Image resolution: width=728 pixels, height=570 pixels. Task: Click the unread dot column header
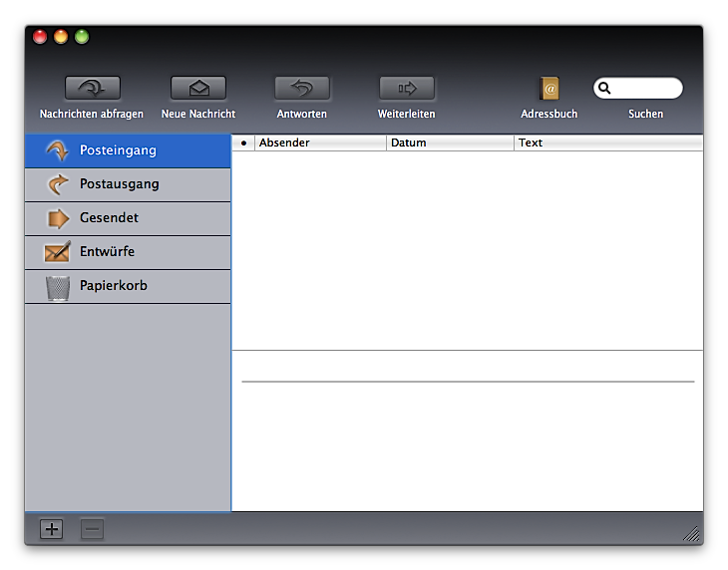coord(243,142)
